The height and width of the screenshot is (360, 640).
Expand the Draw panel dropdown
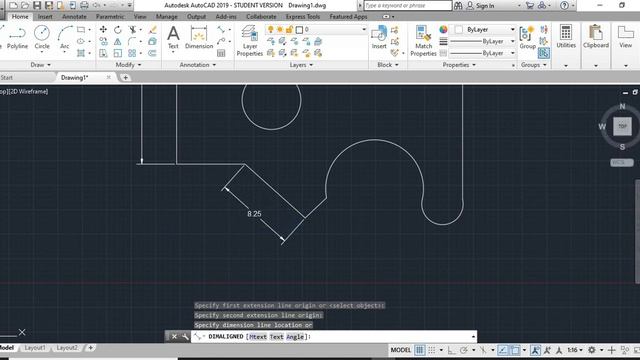(40, 64)
